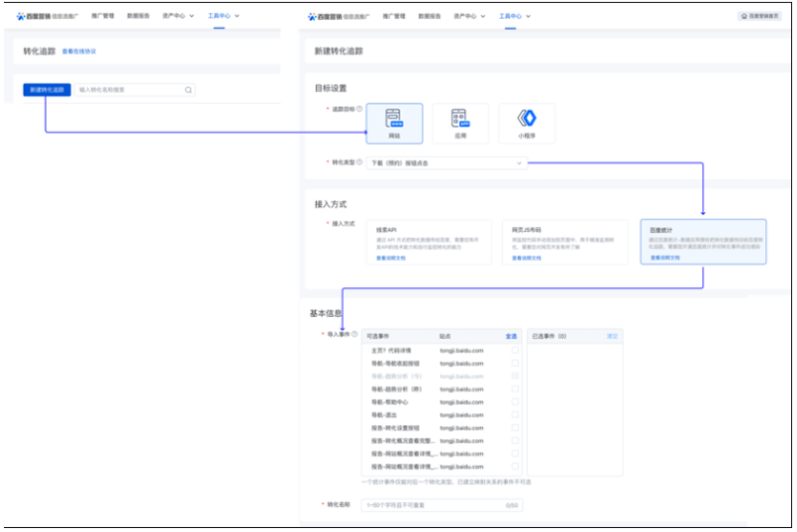Viewport: 797px width, 532px height.
Task: Open the help icon beside 追踪目标
Action: click(360, 109)
